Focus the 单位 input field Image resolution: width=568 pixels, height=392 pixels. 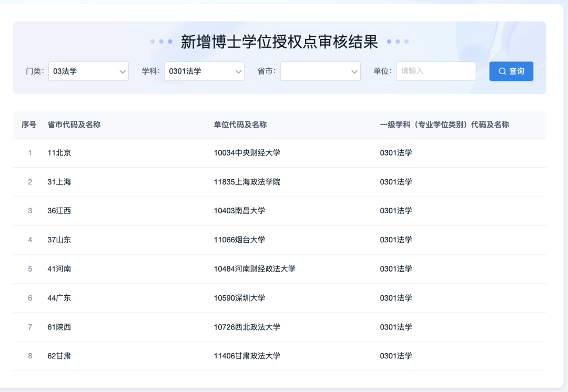(x=436, y=71)
